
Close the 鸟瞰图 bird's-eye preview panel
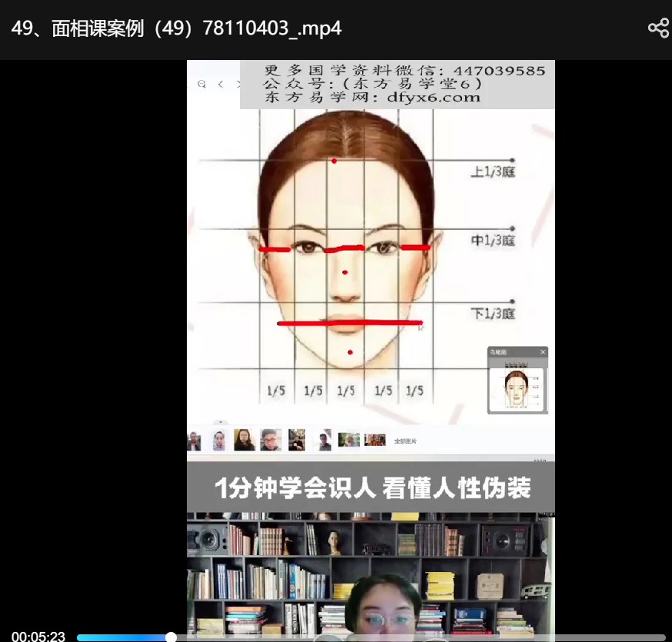542,352
